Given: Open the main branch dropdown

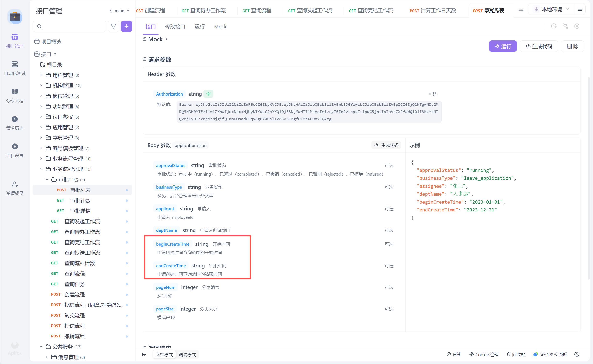Looking at the screenshot, I should [x=119, y=10].
